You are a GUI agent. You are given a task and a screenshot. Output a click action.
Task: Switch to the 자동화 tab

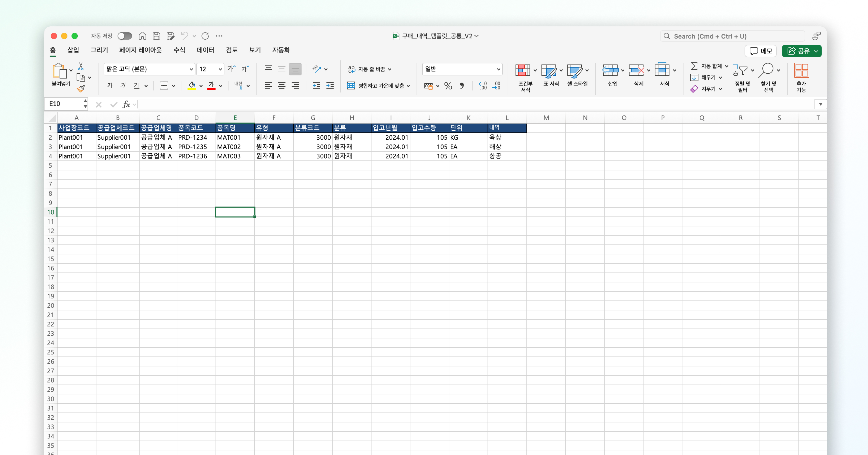[281, 50]
